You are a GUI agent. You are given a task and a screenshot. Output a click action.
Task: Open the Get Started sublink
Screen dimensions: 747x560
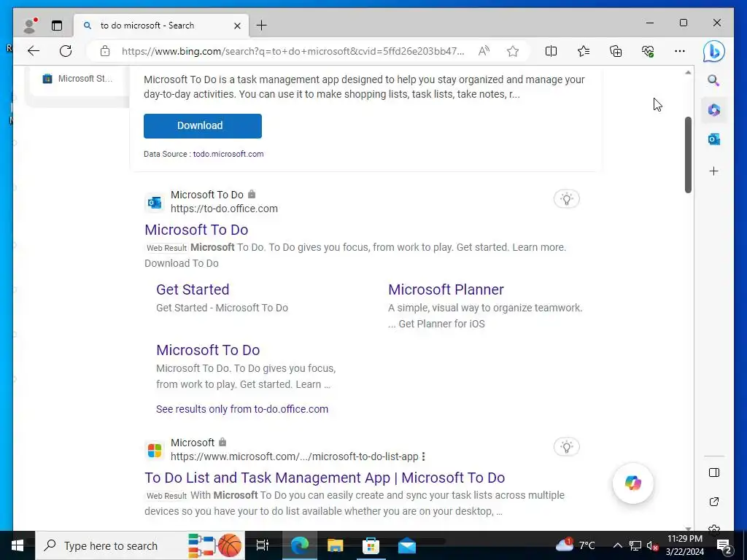point(193,289)
